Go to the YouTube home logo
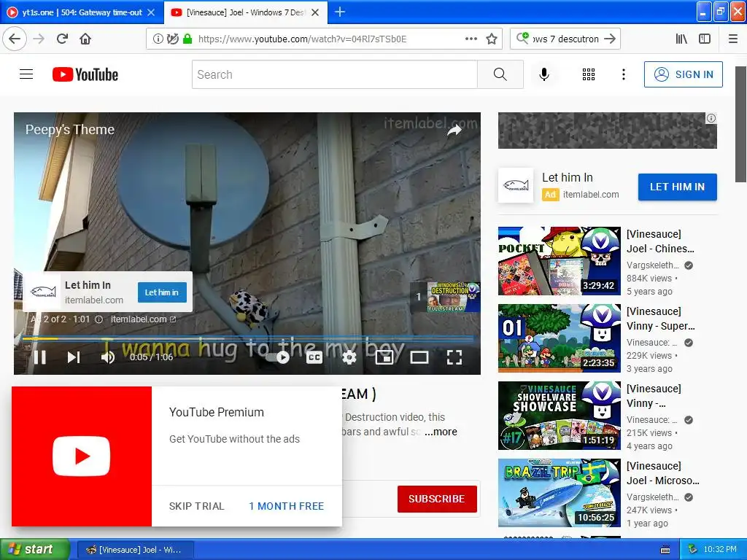This screenshot has height=560, width=747. coord(85,74)
